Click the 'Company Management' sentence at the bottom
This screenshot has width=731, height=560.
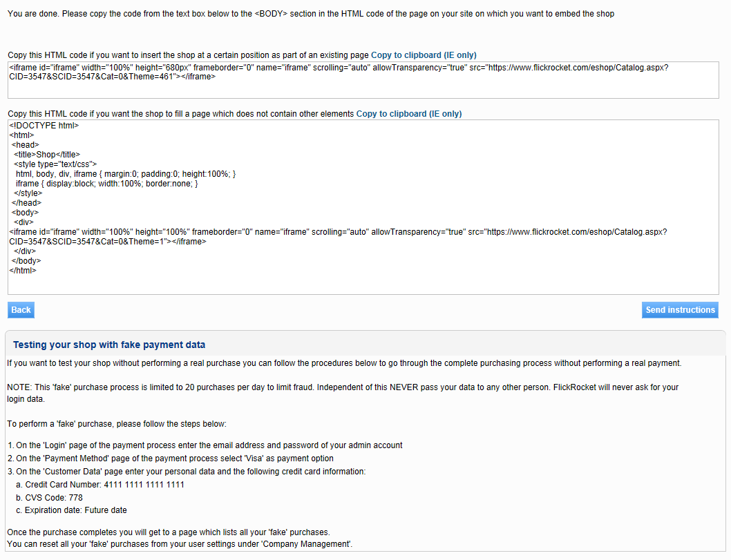(180, 545)
